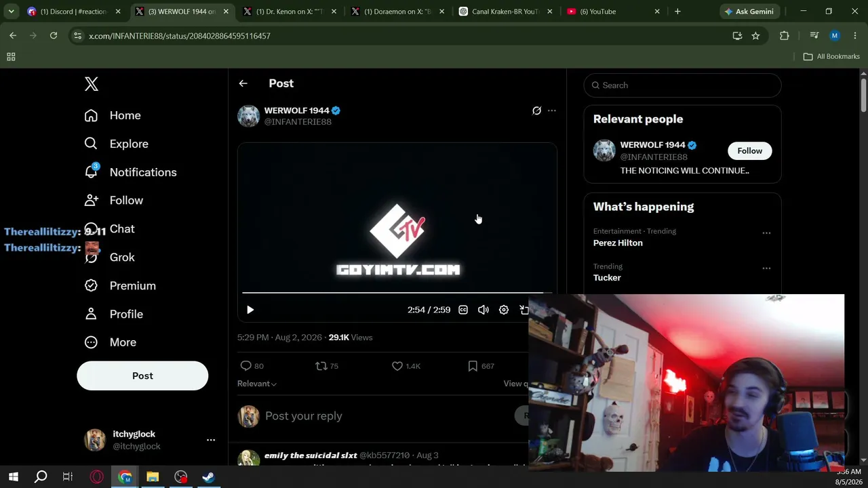Open Perez Hilton trending topic

618,243
